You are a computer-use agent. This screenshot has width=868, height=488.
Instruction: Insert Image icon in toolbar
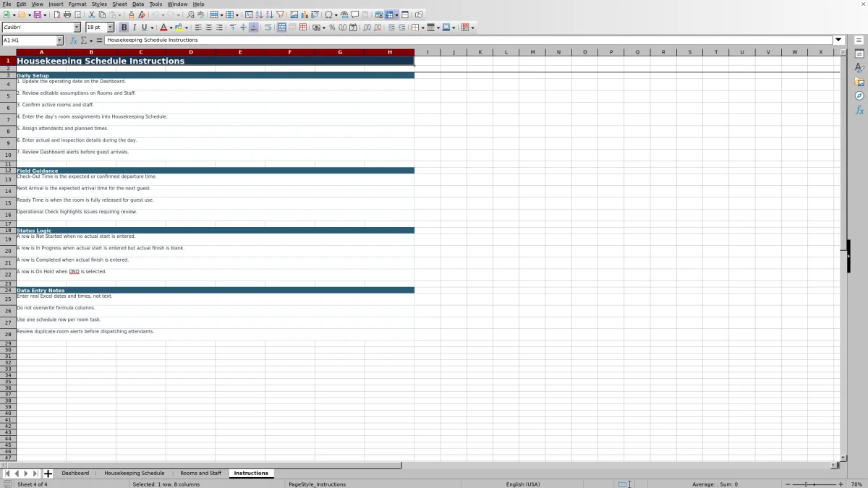294,14
